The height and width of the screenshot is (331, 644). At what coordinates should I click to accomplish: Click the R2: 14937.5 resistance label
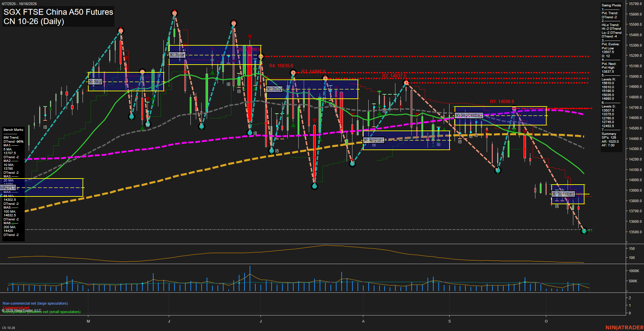click(x=394, y=76)
